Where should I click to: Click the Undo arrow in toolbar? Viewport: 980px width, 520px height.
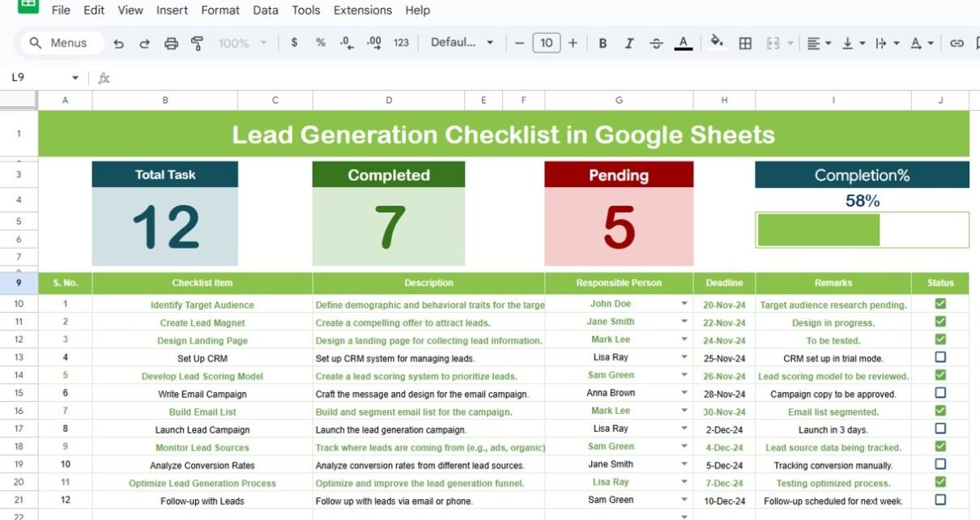119,44
